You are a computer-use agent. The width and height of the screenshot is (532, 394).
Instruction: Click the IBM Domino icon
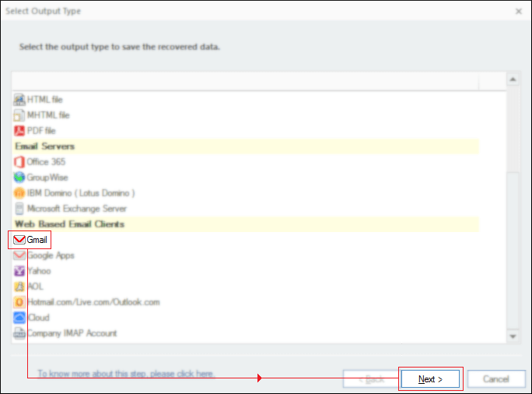19,193
